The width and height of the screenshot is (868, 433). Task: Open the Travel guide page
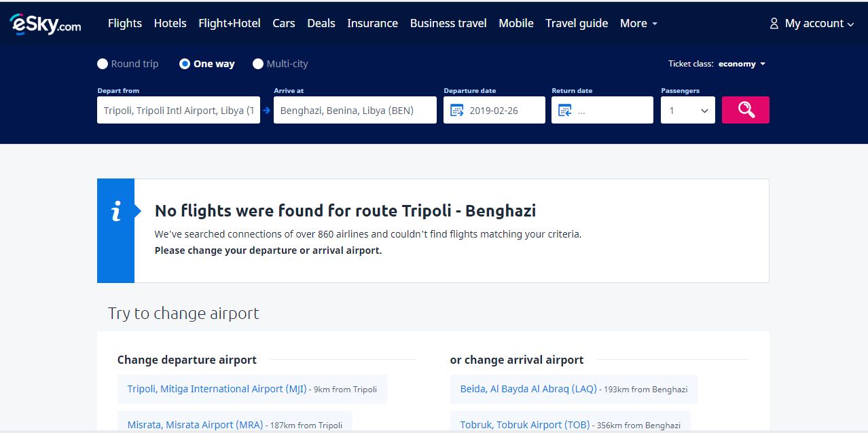tap(576, 23)
